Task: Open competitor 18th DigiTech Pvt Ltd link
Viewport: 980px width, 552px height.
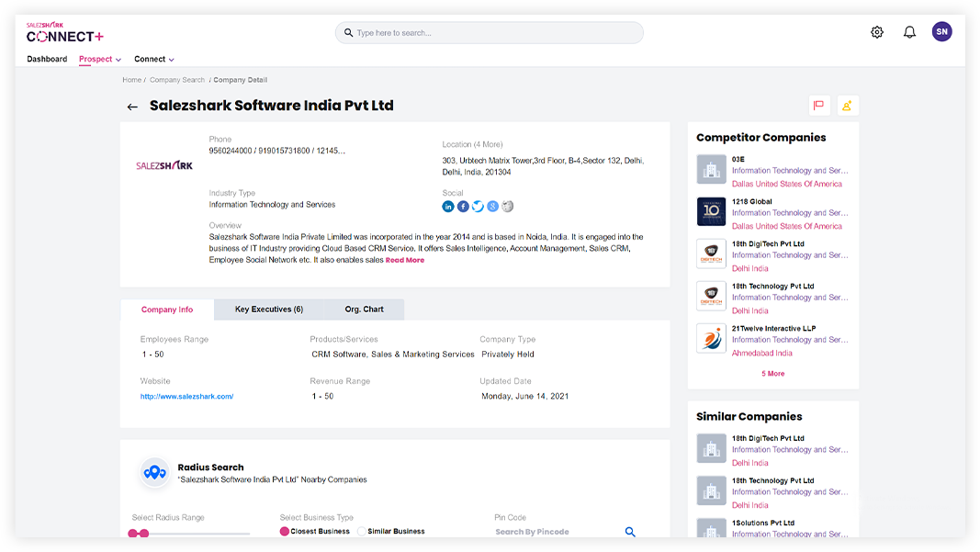Action: click(x=768, y=244)
